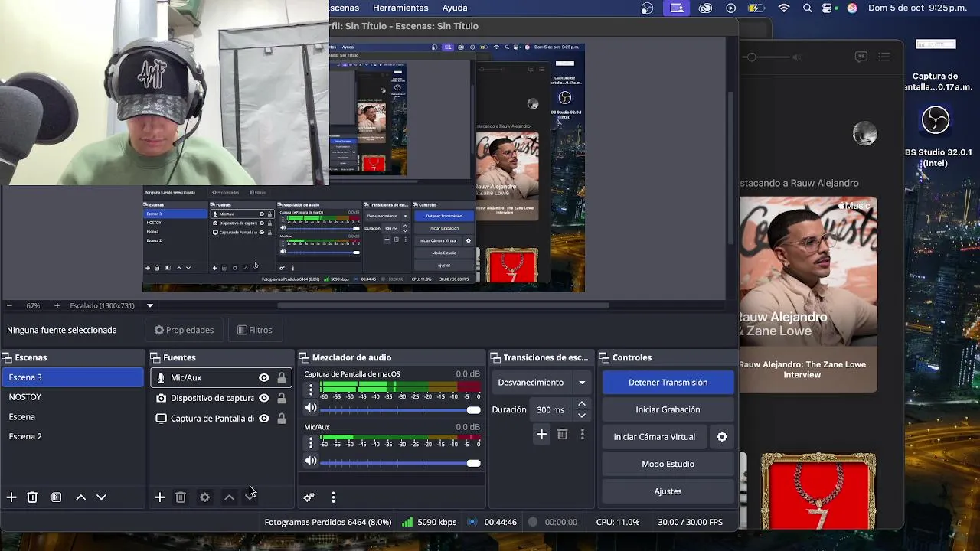Move selected source up in Fuentes

[x=229, y=497]
